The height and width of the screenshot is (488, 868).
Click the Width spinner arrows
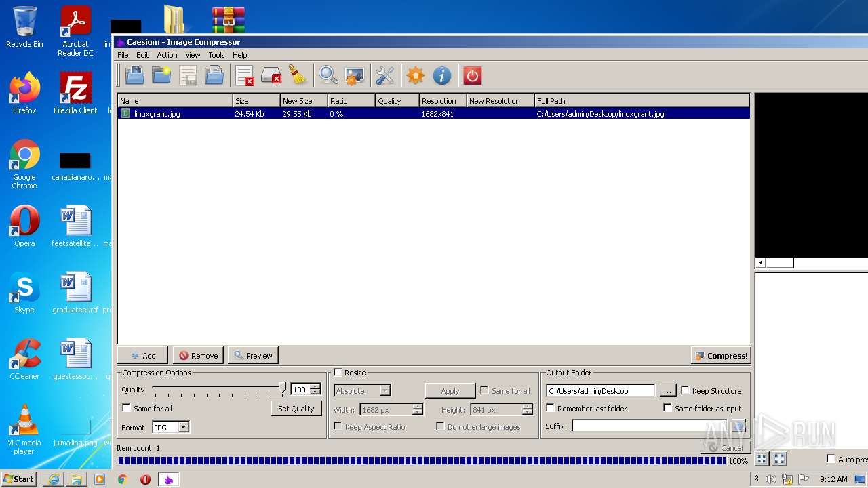(417, 409)
